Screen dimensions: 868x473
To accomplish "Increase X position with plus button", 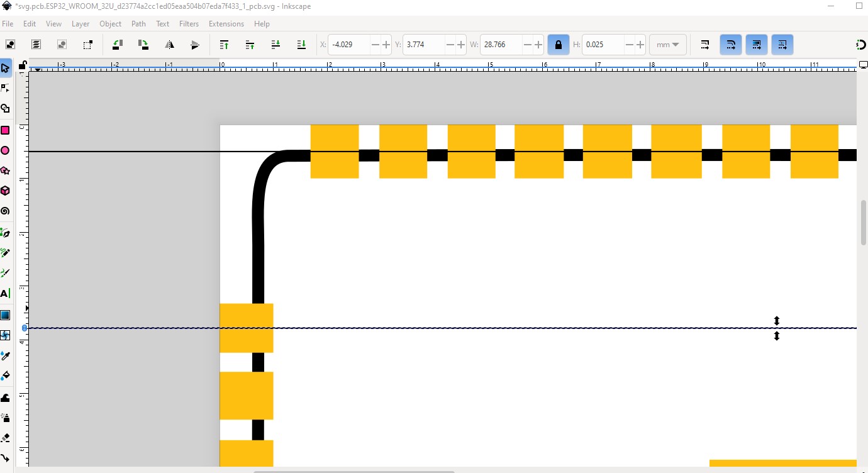I will pyautogui.click(x=386, y=45).
